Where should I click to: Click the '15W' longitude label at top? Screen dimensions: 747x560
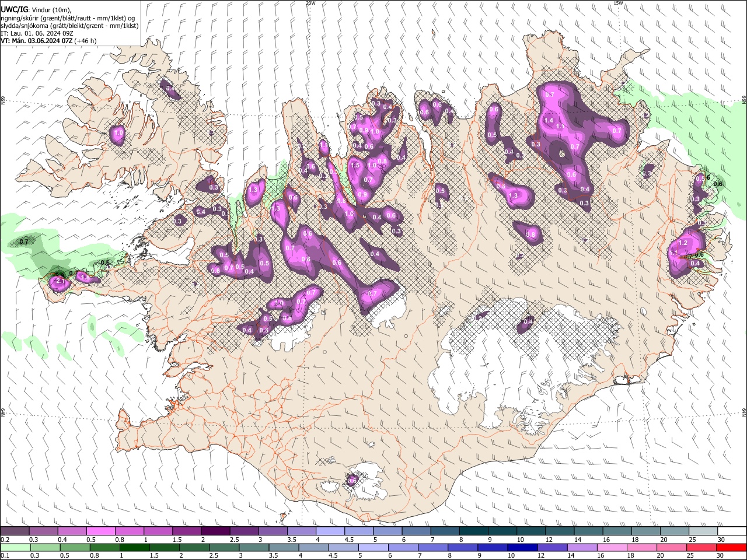coord(618,3)
